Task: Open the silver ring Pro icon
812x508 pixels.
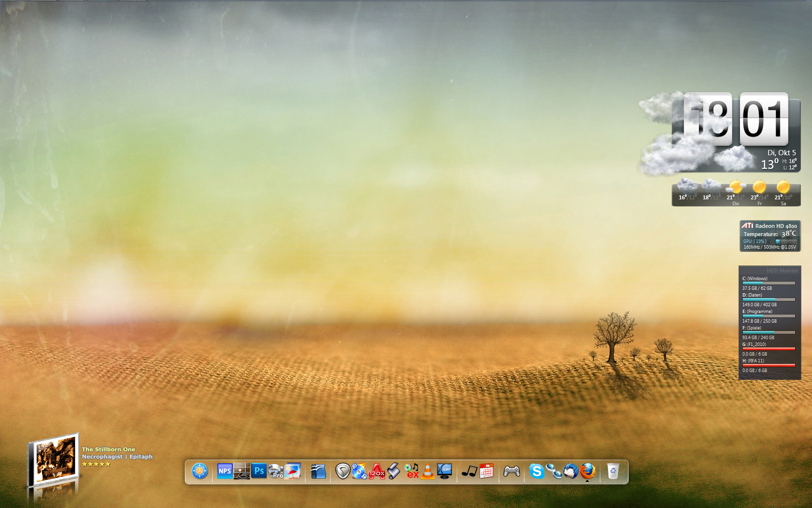Action: [275, 471]
